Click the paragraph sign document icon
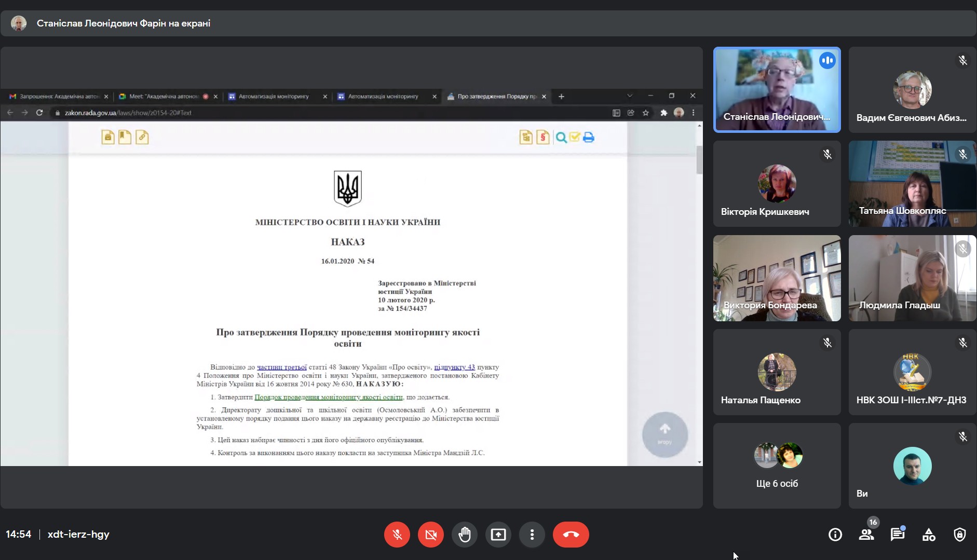The image size is (977, 560). pos(543,137)
